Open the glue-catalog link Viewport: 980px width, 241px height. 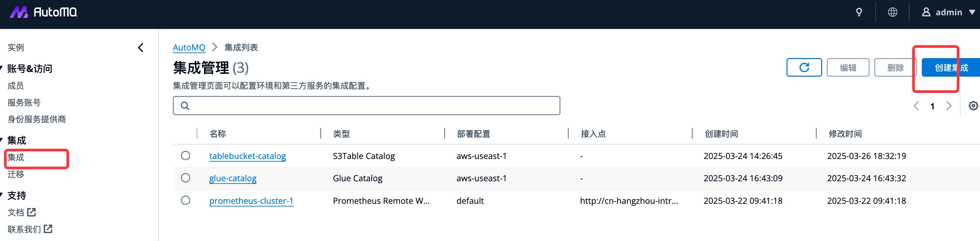coord(232,178)
